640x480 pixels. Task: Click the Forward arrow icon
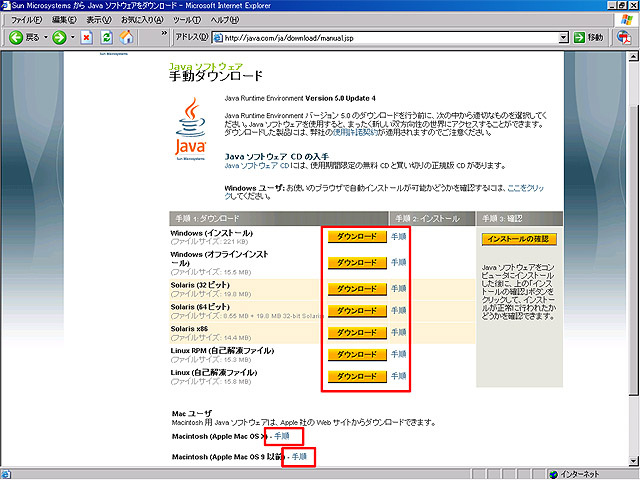(x=60, y=38)
